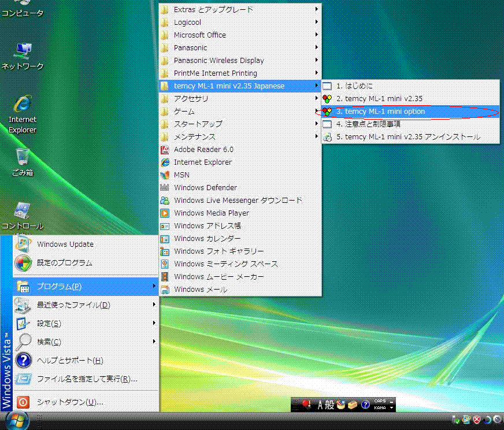The width and height of the screenshot is (504, 430).
Task: Expand the メンテナンス submenu arrow
Action: pyautogui.click(x=317, y=136)
